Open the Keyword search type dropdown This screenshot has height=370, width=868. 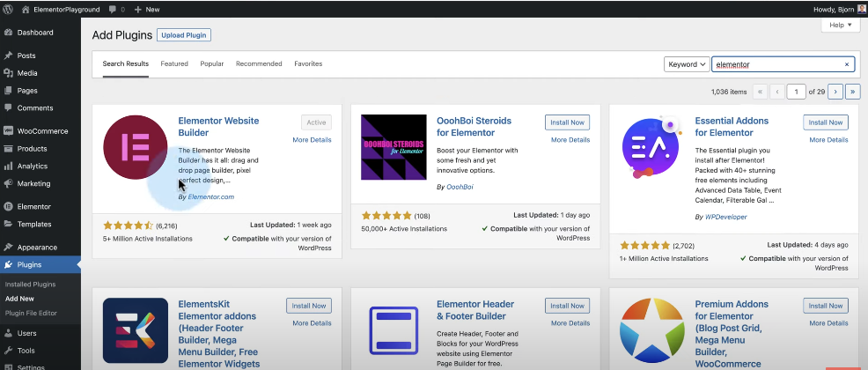(x=687, y=64)
